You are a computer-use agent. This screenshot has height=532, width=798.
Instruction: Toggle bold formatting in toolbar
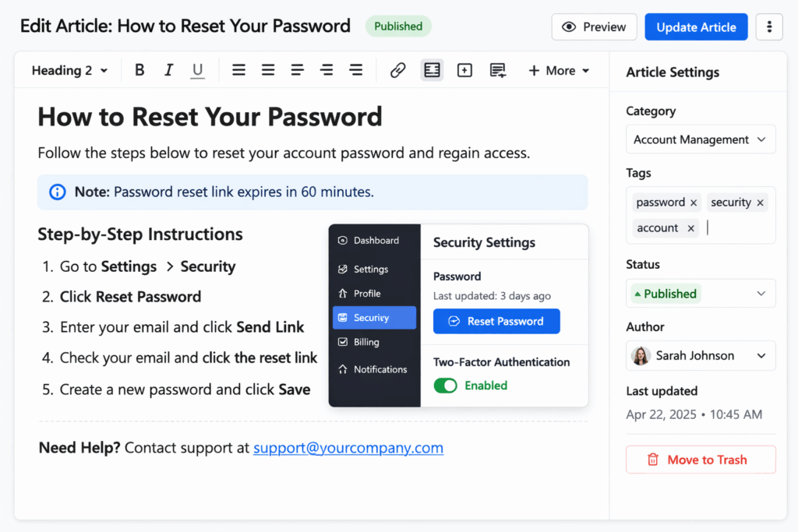tap(139, 70)
